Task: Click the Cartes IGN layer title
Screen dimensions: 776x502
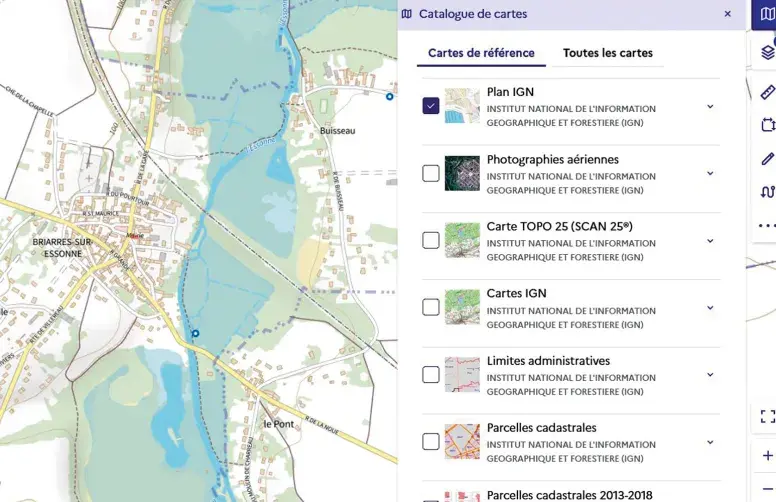Action: [516, 293]
